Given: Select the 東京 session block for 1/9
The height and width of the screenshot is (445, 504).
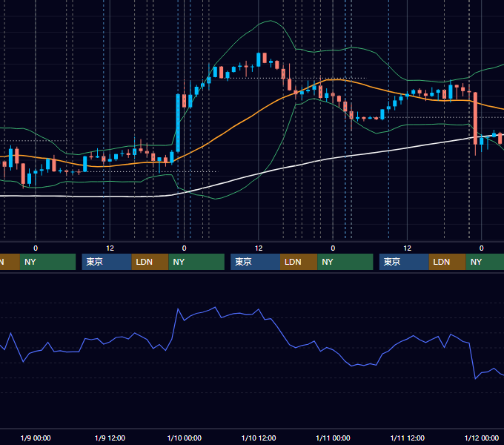Looking at the screenshot, I should (107, 262).
